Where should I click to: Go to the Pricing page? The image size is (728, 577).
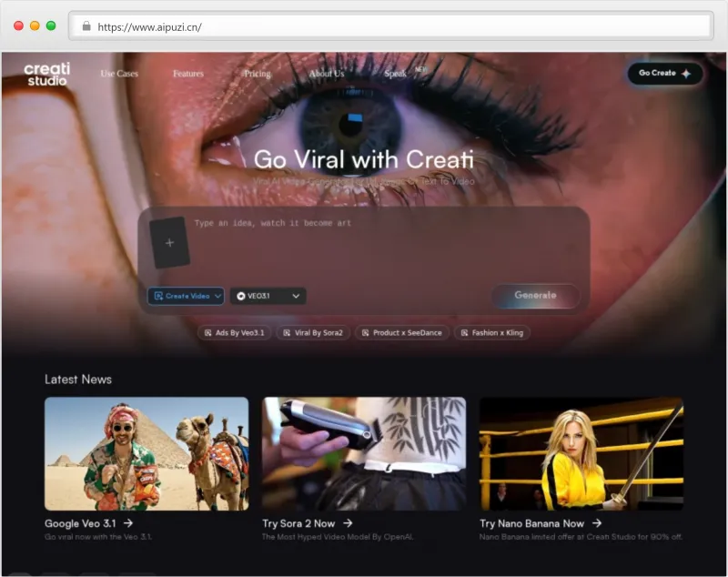pyautogui.click(x=257, y=74)
